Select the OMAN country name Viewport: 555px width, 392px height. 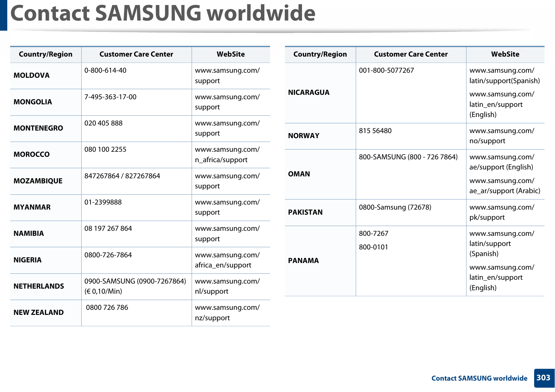tap(299, 174)
